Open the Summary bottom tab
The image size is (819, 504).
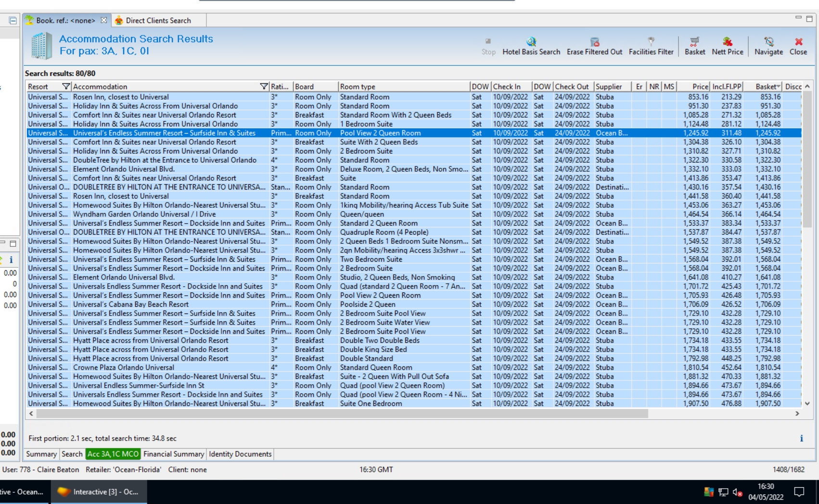41,454
